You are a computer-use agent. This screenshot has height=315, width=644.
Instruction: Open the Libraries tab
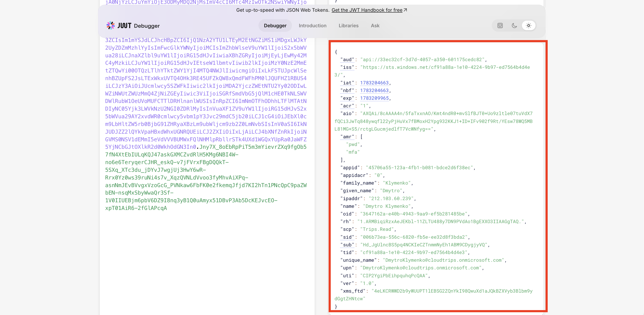pos(348,26)
